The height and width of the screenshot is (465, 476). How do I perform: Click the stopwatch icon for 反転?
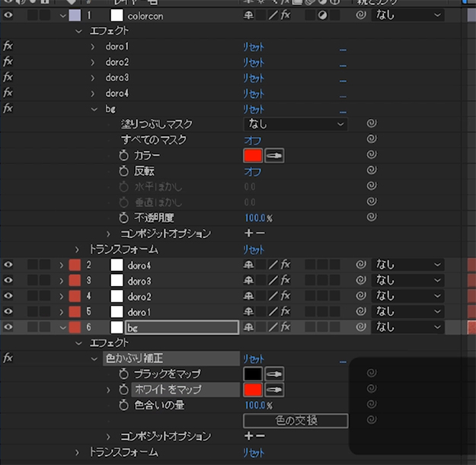tap(126, 171)
